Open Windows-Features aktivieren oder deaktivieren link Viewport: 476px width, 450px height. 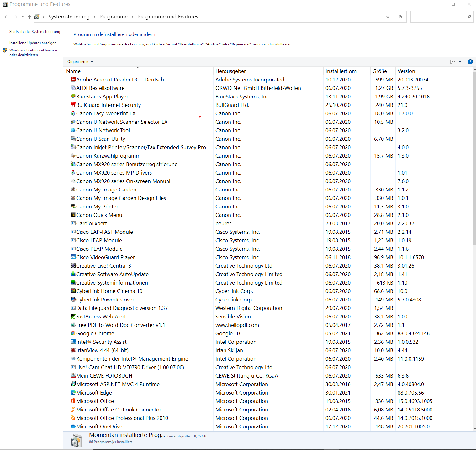33,52
